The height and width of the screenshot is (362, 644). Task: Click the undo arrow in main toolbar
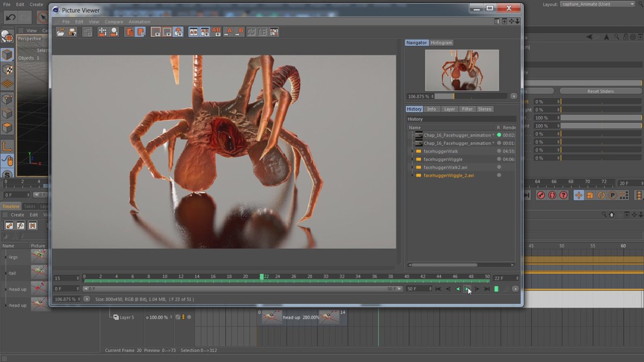10,18
